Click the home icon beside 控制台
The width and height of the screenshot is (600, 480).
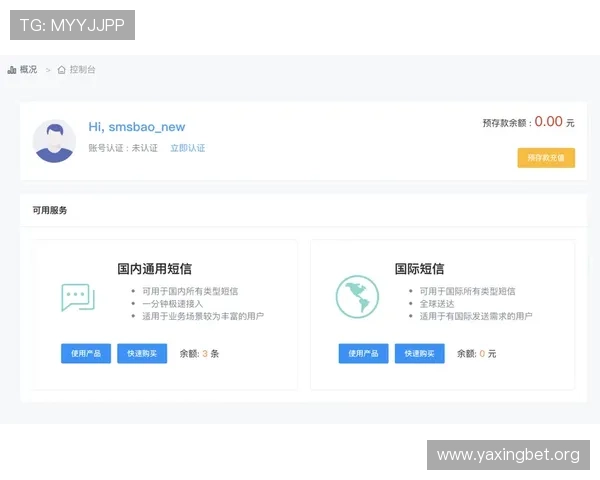click(x=62, y=70)
